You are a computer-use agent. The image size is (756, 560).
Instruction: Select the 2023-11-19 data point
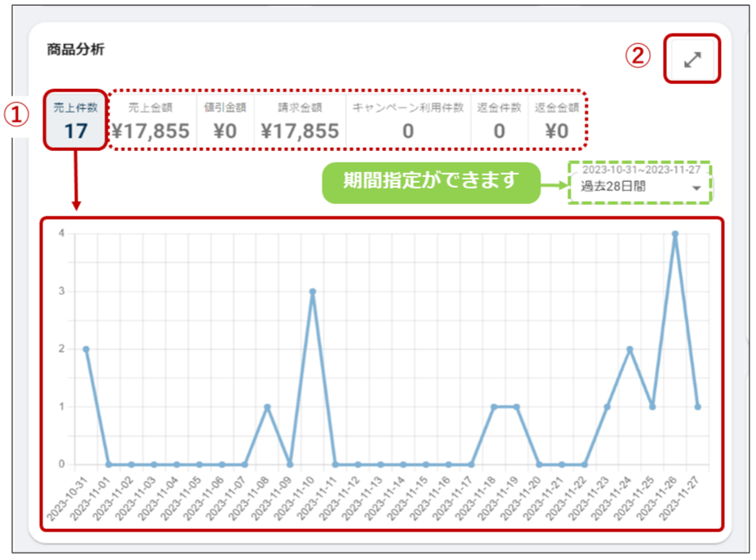(x=516, y=407)
